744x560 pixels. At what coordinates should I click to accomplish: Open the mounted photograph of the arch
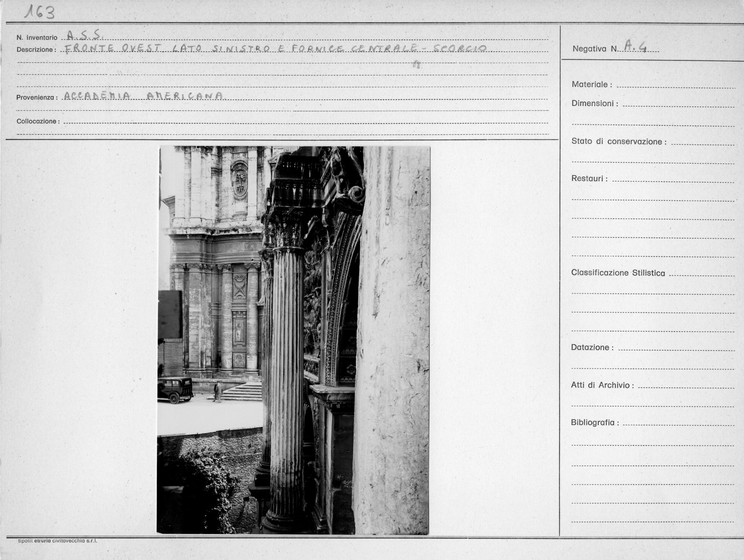[x=293, y=340]
